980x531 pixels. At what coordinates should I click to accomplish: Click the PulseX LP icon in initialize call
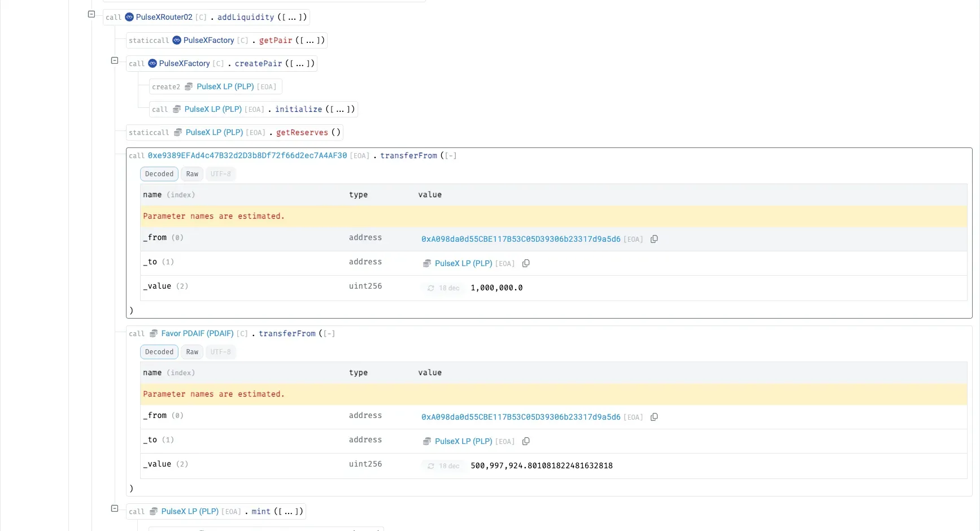coord(176,109)
